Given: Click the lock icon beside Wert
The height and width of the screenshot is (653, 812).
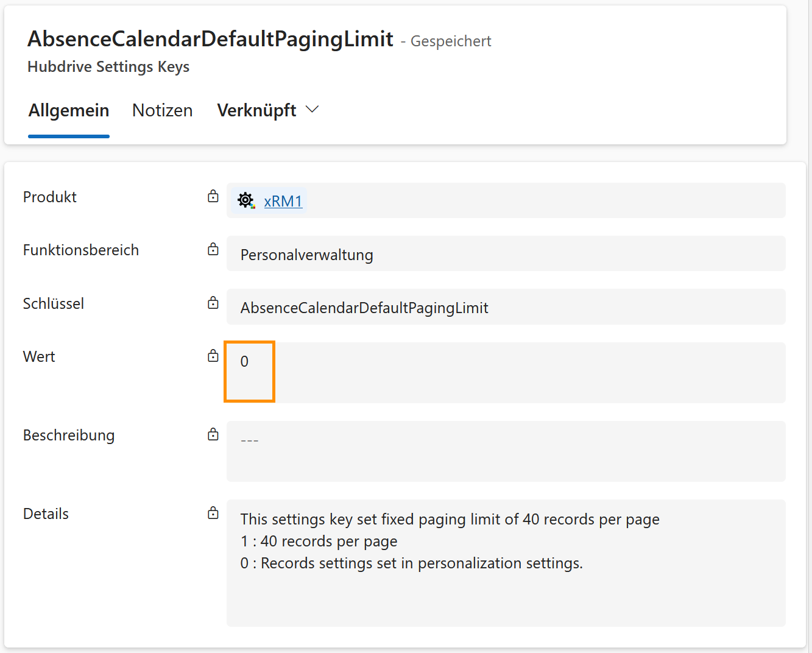Looking at the screenshot, I should 213,356.
